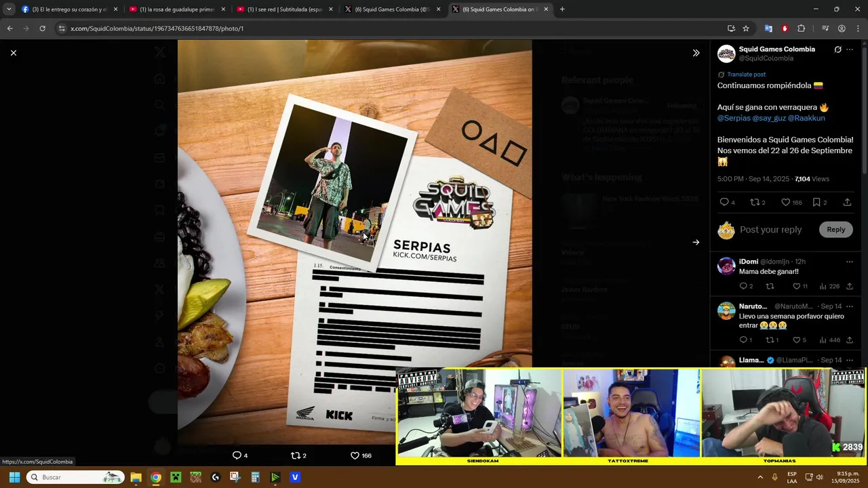Open the @say_guz mention
The image size is (868, 488).
pos(769,118)
